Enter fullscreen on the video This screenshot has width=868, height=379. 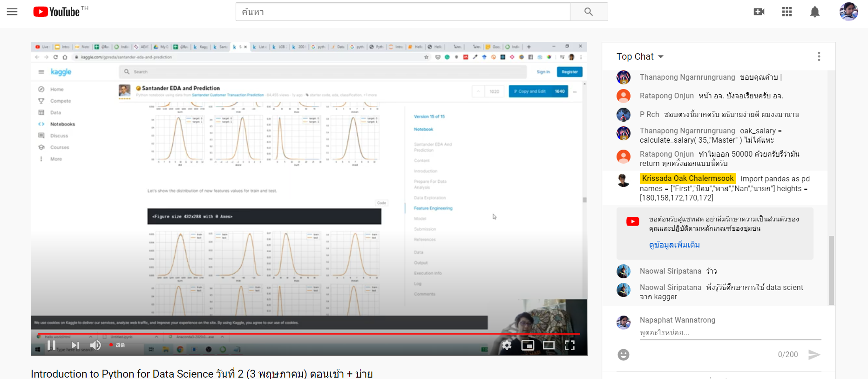pyautogui.click(x=570, y=345)
